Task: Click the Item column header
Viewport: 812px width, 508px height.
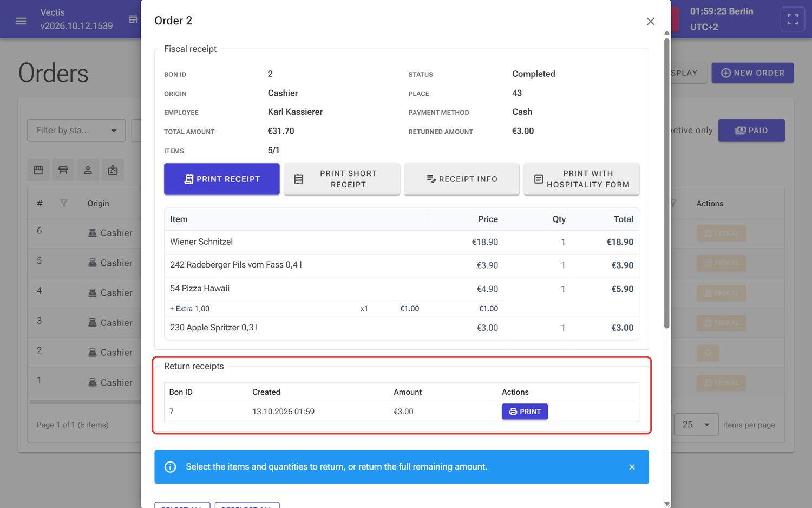Action: tap(179, 219)
